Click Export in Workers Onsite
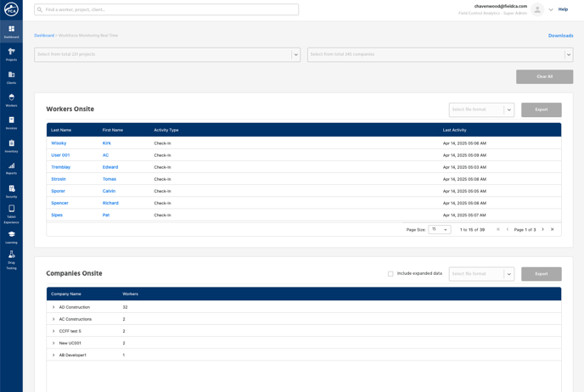This screenshot has width=584, height=392. (x=542, y=109)
